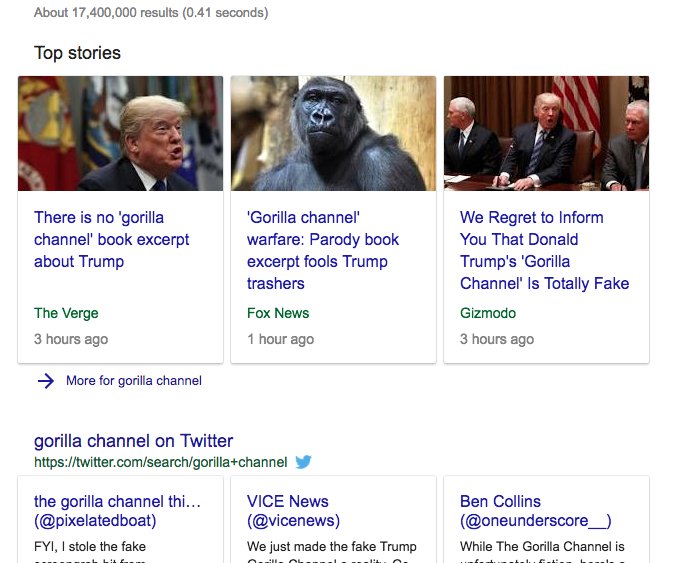
Task: Open We Regret to Inform You headline
Action: pos(544,250)
